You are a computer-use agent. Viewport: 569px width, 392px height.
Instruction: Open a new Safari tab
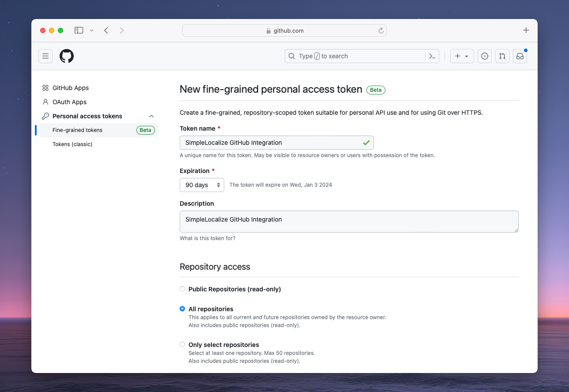[x=526, y=30]
